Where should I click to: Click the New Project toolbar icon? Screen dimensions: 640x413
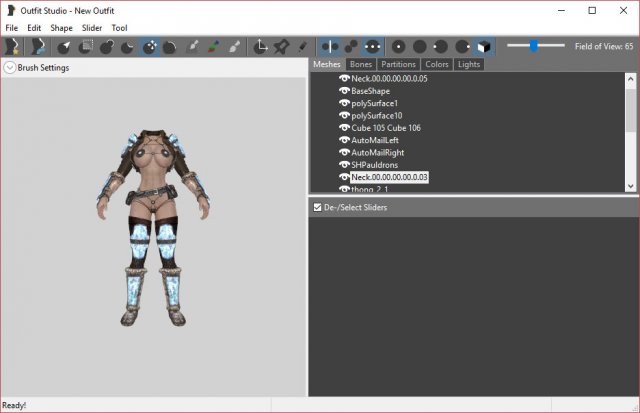(x=13, y=46)
